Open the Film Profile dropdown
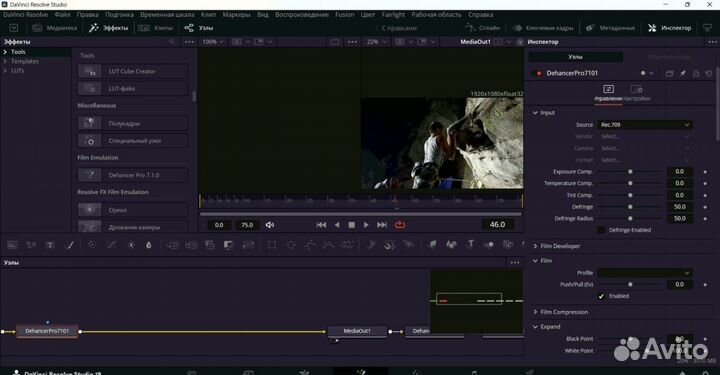 pos(645,273)
